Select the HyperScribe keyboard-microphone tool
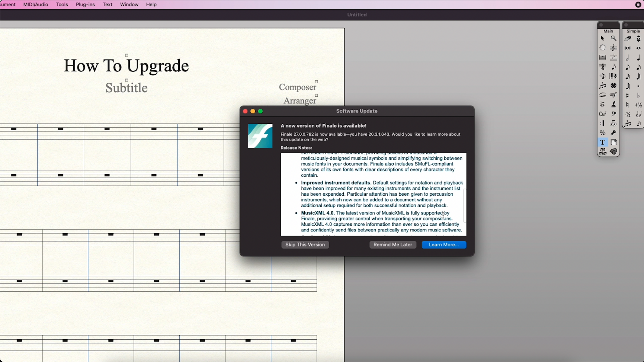This screenshot has height=362, width=644. (613, 76)
